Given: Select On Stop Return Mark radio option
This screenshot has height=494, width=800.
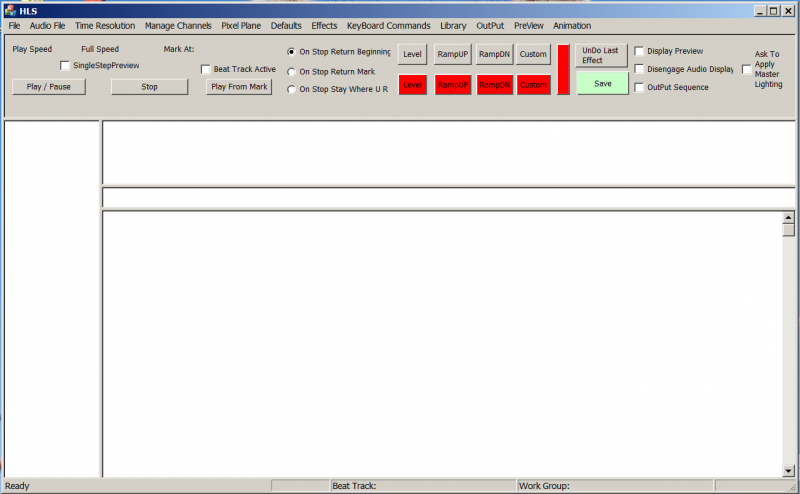Looking at the screenshot, I should tap(292, 72).
